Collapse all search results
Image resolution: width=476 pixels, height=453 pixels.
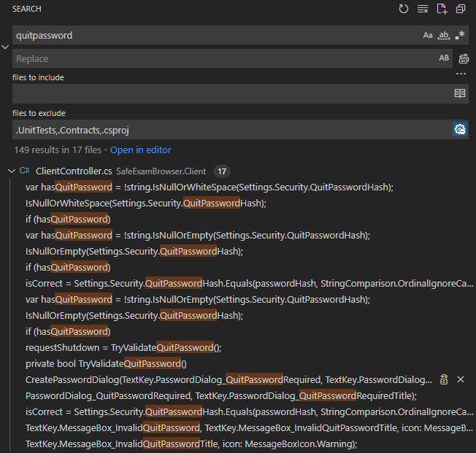[x=461, y=9]
